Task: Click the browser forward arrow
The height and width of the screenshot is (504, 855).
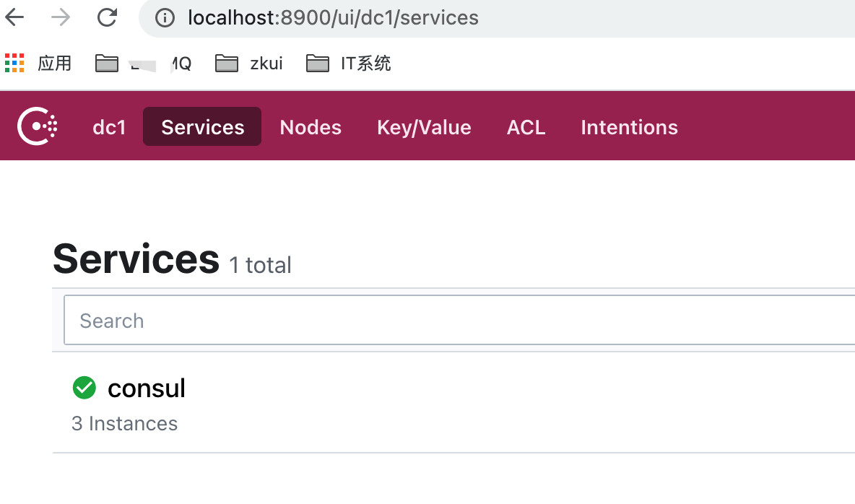Action: tap(61, 17)
